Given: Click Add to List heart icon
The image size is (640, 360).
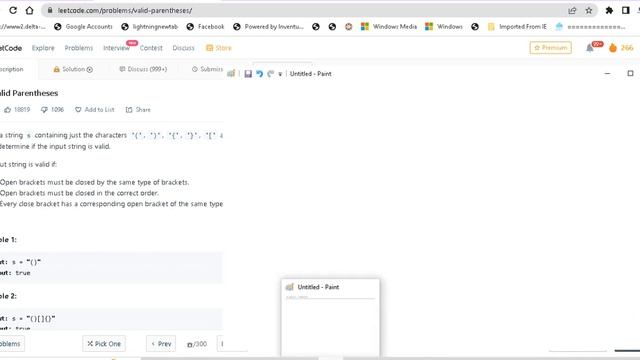Looking at the screenshot, I should pyautogui.click(x=95, y=109).
